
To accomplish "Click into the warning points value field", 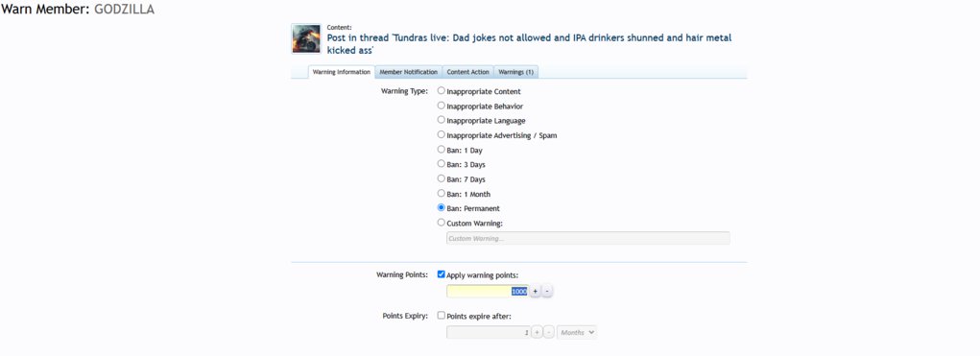I will coord(488,291).
